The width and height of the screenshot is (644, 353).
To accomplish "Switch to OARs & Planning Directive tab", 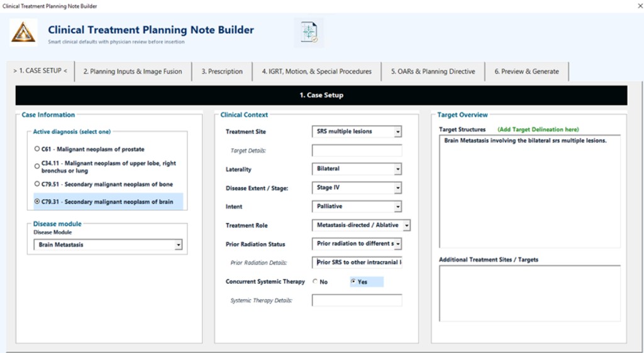I will pyautogui.click(x=433, y=72).
